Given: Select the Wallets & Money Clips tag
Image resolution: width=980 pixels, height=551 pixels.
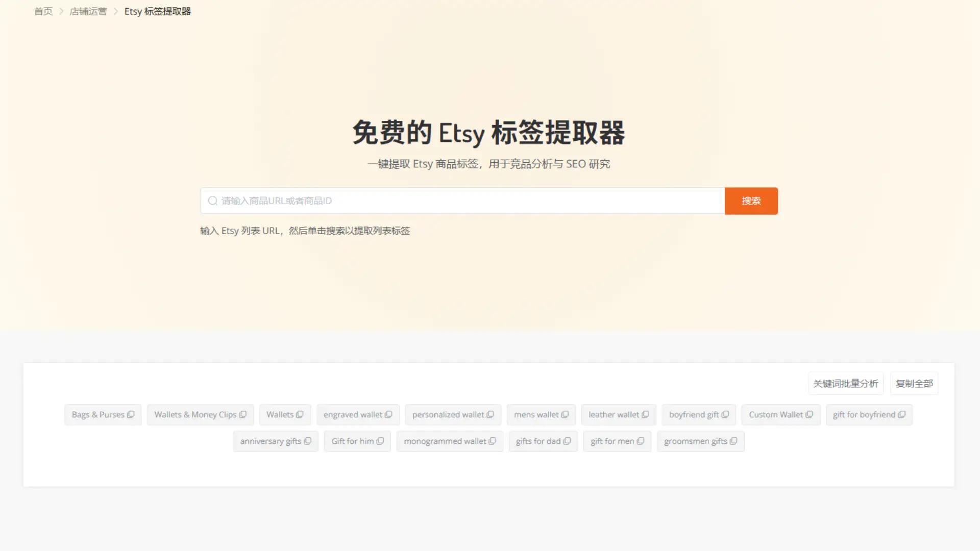Looking at the screenshot, I should (x=195, y=414).
